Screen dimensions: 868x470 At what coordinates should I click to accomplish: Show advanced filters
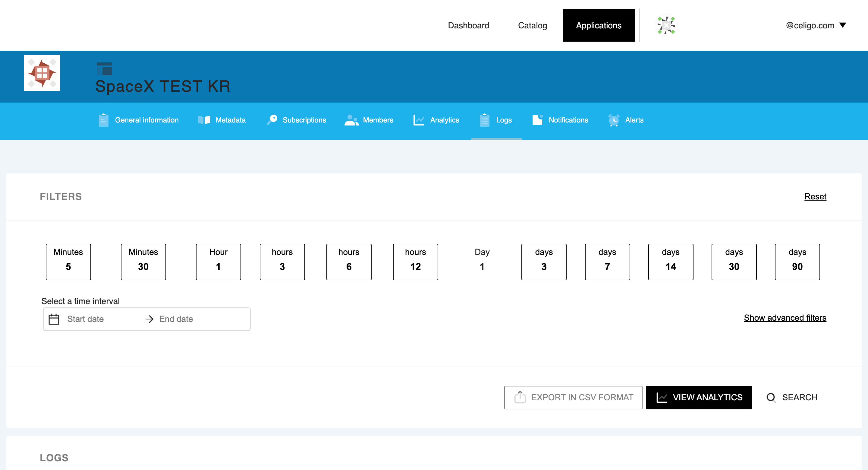(x=785, y=318)
